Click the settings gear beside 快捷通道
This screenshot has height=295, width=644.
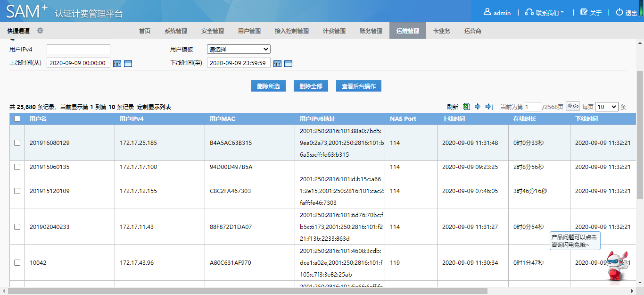point(40,31)
